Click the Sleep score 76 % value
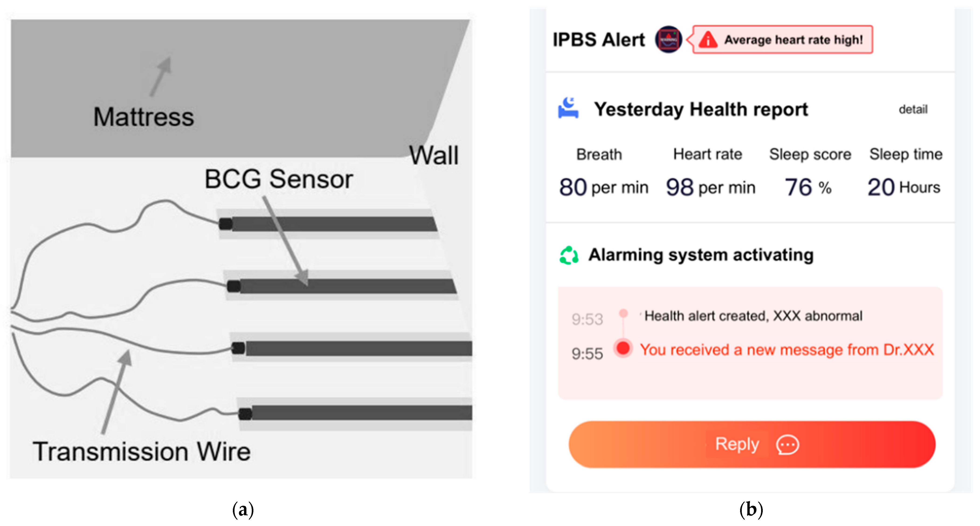 click(x=808, y=187)
